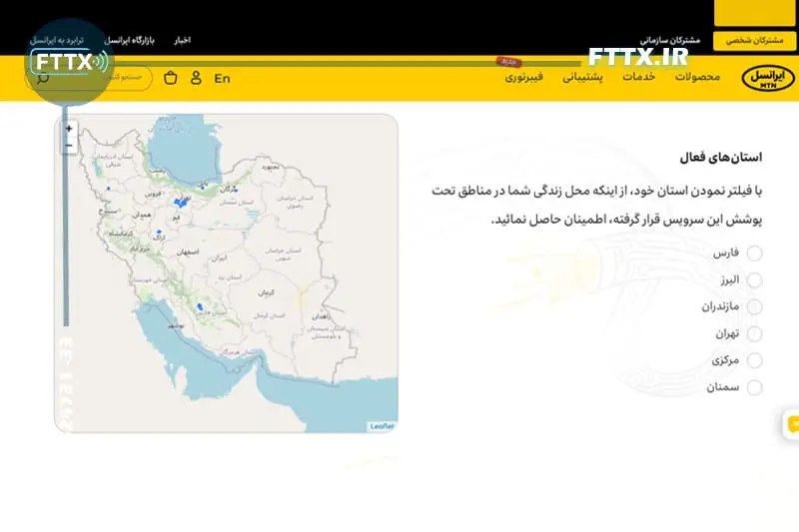Open the shopping bag cart icon
The height and width of the screenshot is (532, 799).
click(x=171, y=78)
